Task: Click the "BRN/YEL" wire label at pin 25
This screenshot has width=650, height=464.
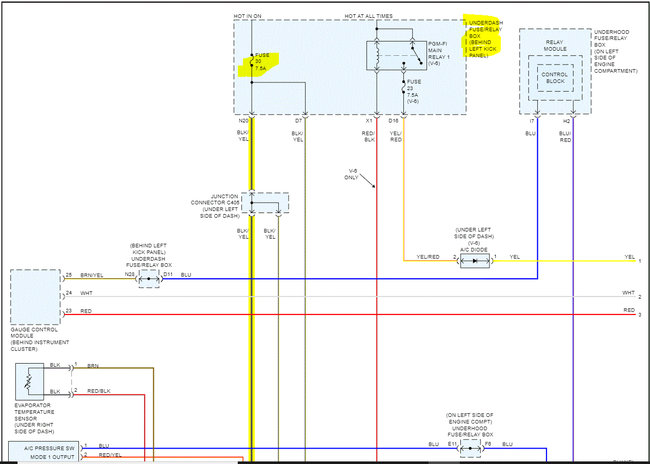Action: click(92, 275)
